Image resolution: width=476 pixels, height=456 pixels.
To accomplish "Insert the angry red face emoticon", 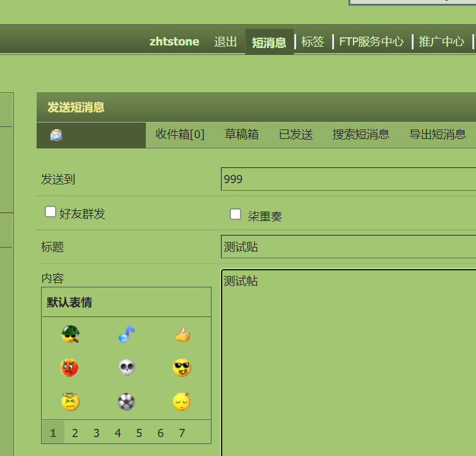I will 69,368.
